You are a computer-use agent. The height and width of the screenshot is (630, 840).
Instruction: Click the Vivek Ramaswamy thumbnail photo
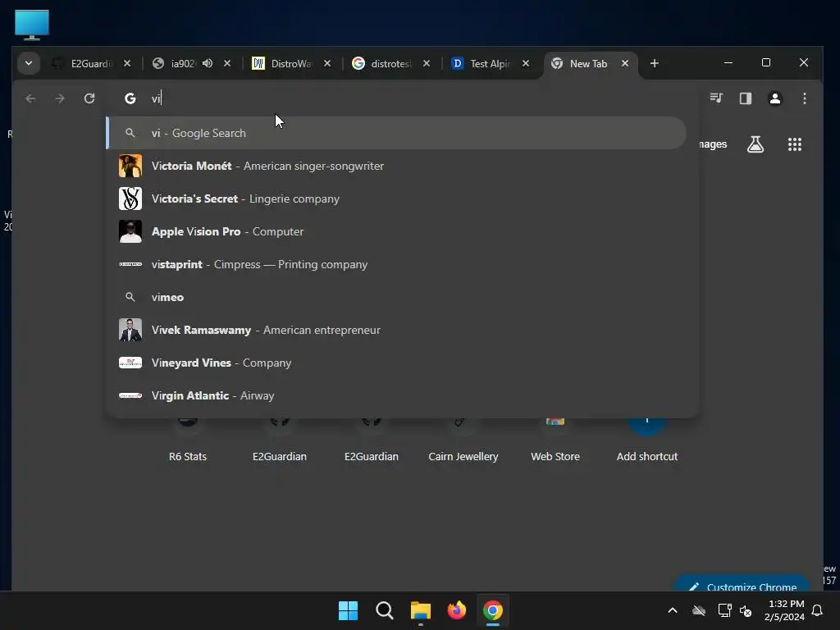click(x=130, y=330)
